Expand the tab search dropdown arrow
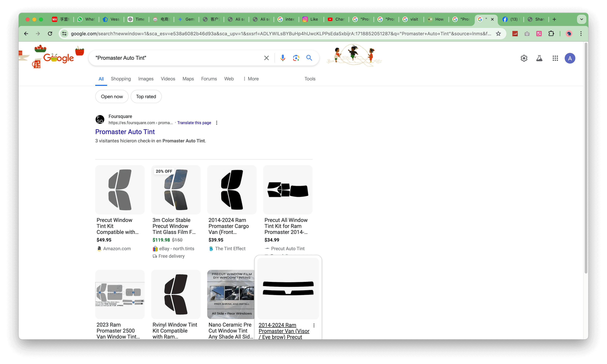Image resolution: width=607 pixels, height=364 pixels. coord(582,19)
